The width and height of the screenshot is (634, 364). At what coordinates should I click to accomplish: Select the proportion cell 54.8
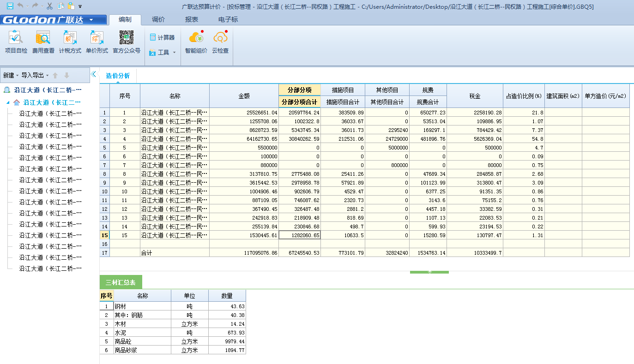524,139
